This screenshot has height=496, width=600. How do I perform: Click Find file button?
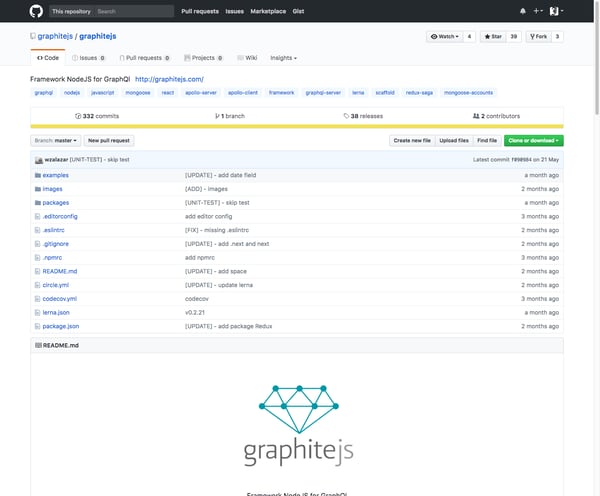487,140
